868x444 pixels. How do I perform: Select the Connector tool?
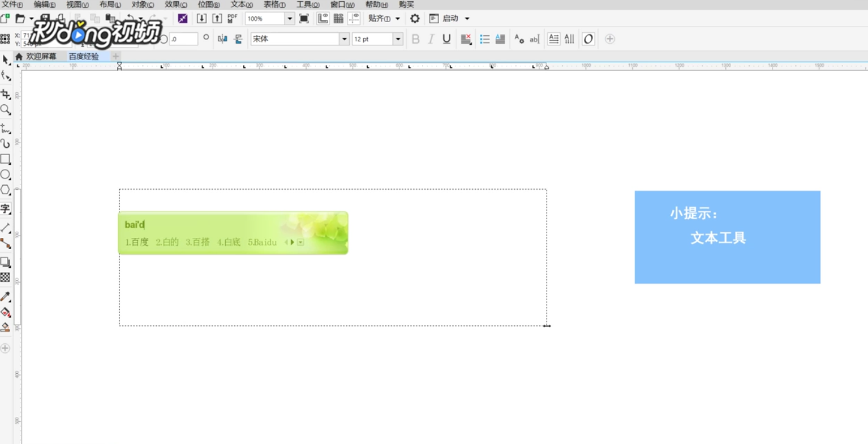[x=6, y=244]
